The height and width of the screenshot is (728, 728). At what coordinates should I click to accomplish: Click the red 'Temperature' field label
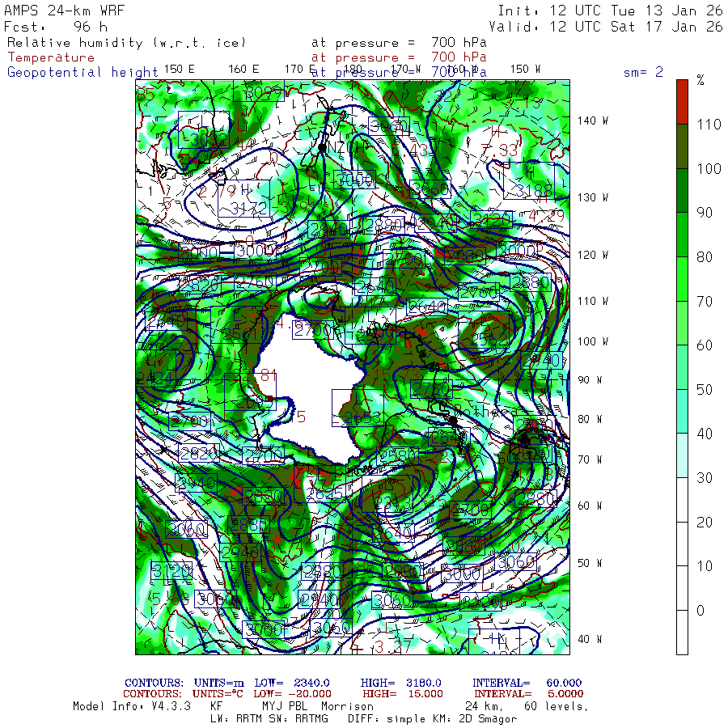tap(51, 57)
